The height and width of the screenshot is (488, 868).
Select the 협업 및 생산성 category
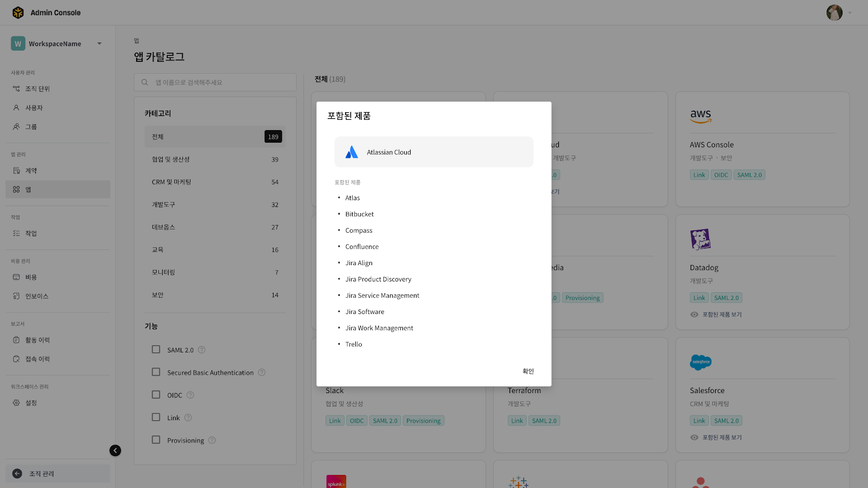[215, 159]
